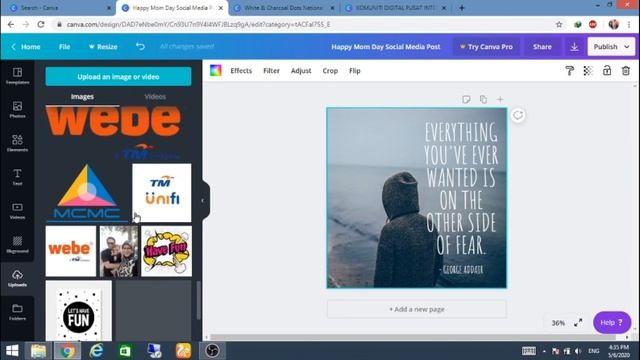Go back in browser history

coord(11,24)
